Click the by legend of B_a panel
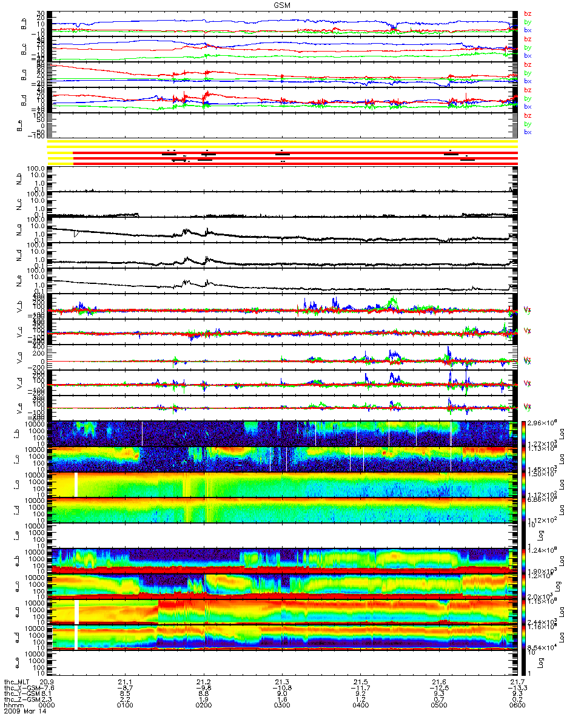Viewport: 564px width, 728px height. pyautogui.click(x=528, y=73)
